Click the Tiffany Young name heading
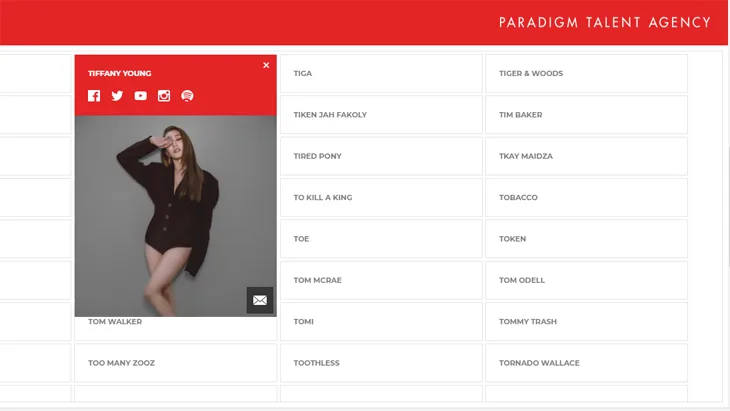Viewport: 730px width, 411px height. (x=120, y=73)
